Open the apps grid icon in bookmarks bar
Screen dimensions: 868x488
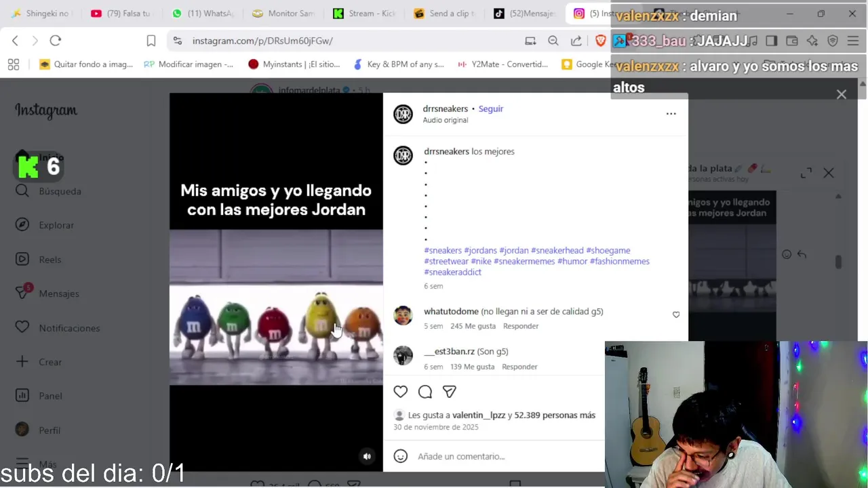[13, 64]
